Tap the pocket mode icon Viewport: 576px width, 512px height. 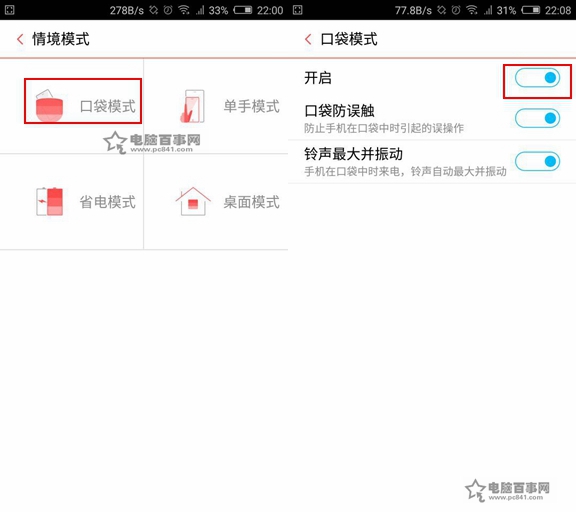click(x=49, y=106)
